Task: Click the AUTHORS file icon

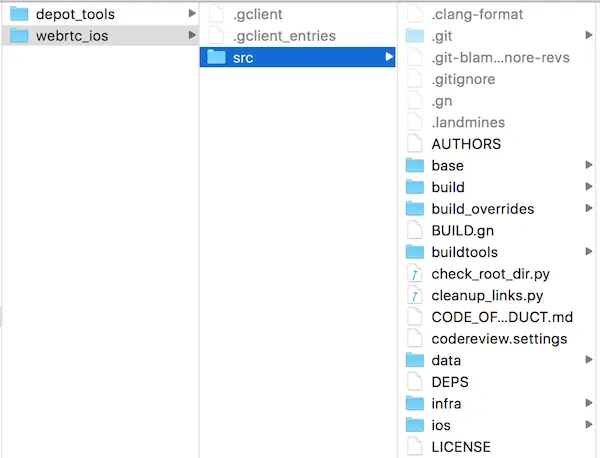Action: pyautogui.click(x=415, y=144)
